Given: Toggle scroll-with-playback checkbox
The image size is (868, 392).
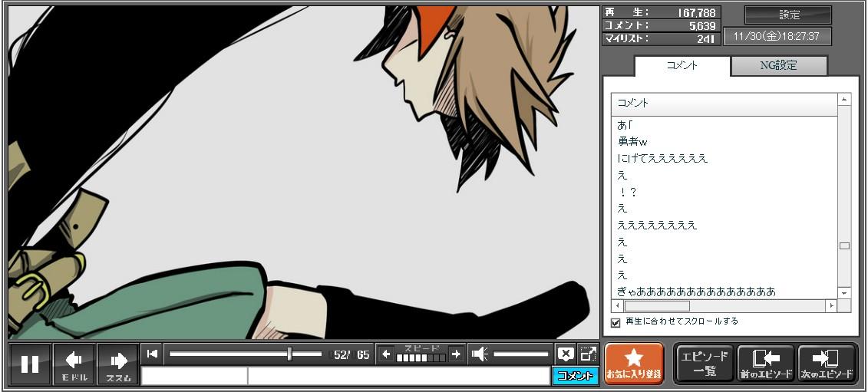Looking at the screenshot, I should click(x=615, y=322).
